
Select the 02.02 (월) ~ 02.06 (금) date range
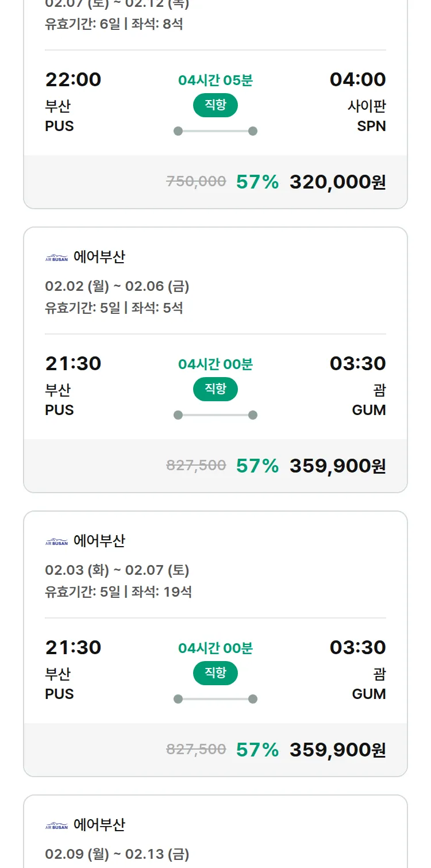click(x=119, y=286)
